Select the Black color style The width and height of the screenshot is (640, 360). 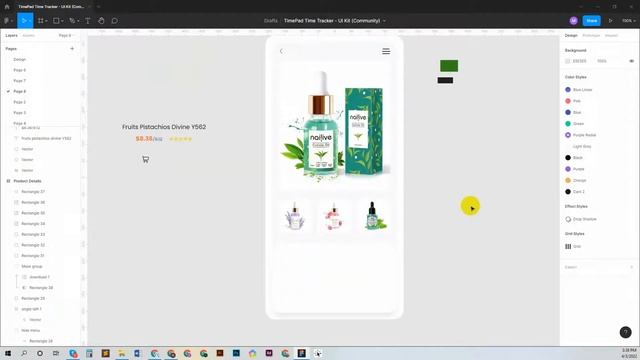click(574, 158)
